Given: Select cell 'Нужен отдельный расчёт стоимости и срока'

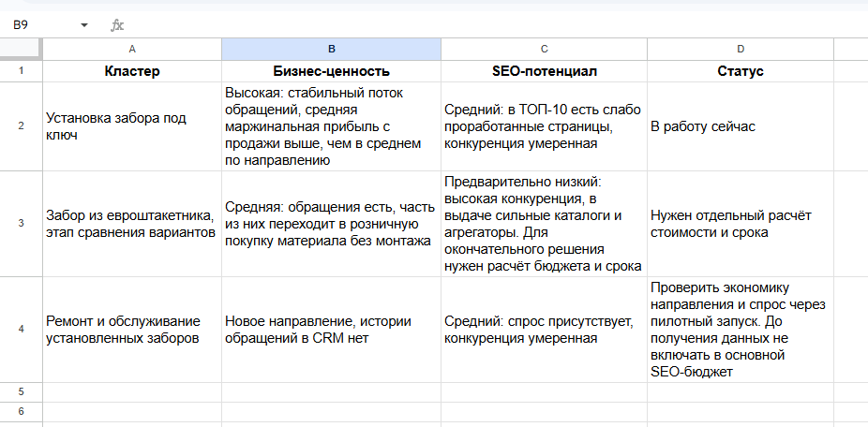Looking at the screenshot, I should click(x=741, y=224).
